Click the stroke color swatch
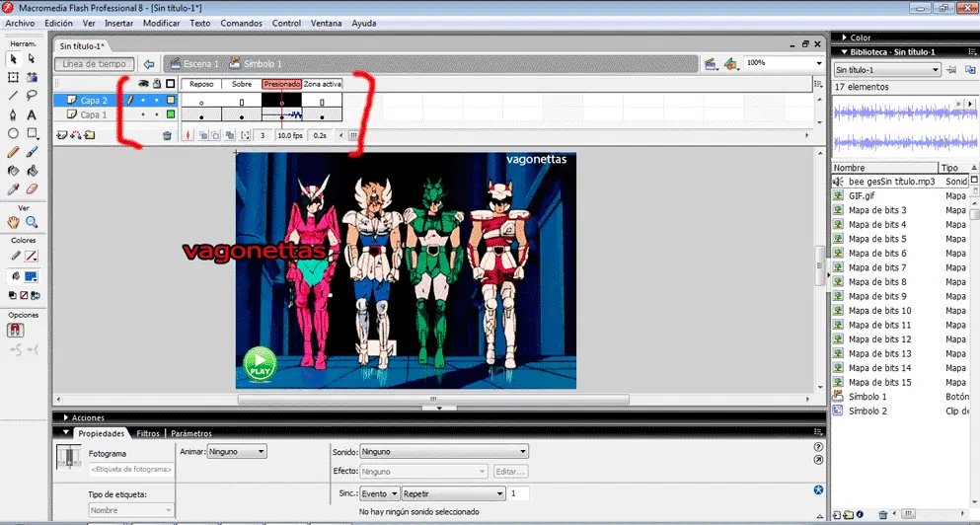 tap(32, 256)
